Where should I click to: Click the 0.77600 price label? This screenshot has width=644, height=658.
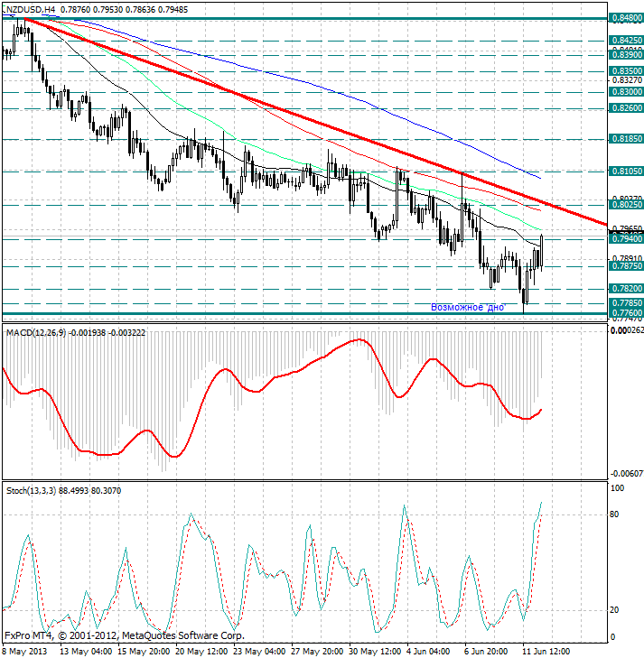pos(626,313)
